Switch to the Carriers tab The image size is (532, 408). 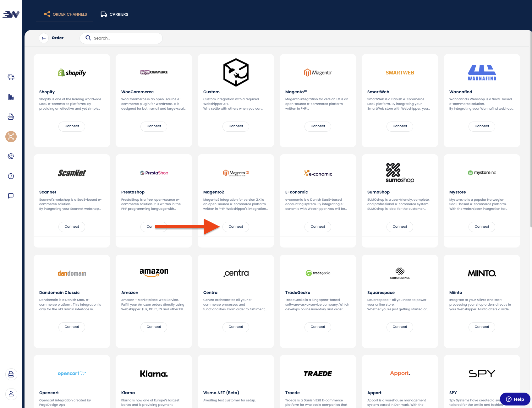tap(114, 14)
